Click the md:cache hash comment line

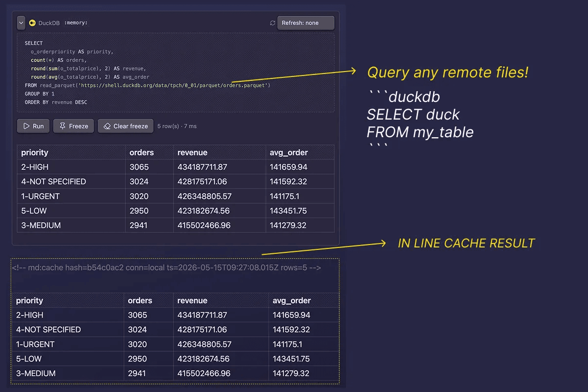(166, 268)
